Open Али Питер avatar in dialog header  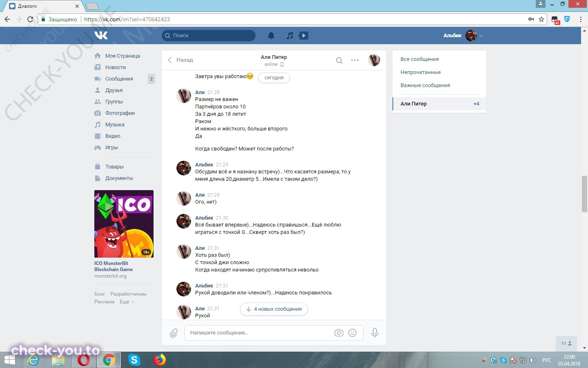click(374, 60)
